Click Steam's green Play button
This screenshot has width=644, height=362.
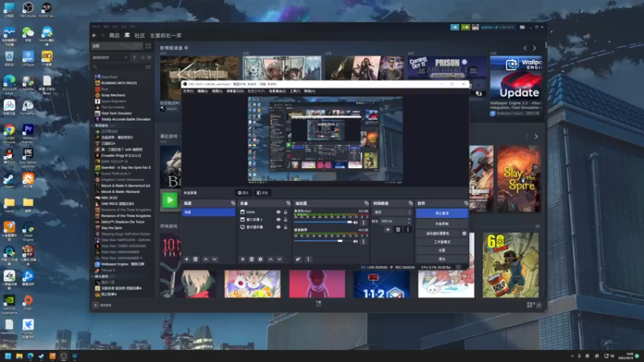pyautogui.click(x=170, y=200)
